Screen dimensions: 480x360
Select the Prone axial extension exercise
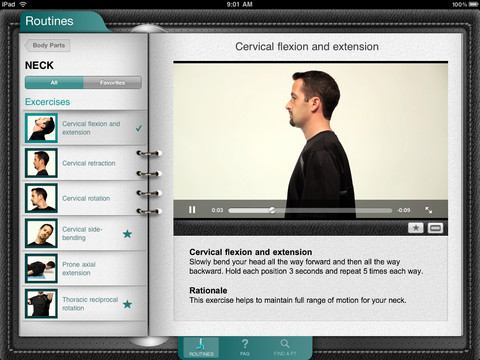coord(85,268)
